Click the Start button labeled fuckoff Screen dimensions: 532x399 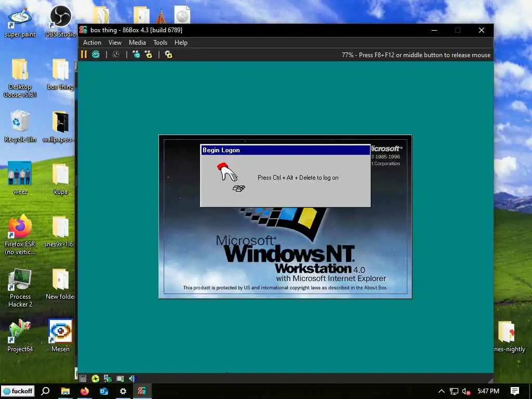(x=18, y=391)
